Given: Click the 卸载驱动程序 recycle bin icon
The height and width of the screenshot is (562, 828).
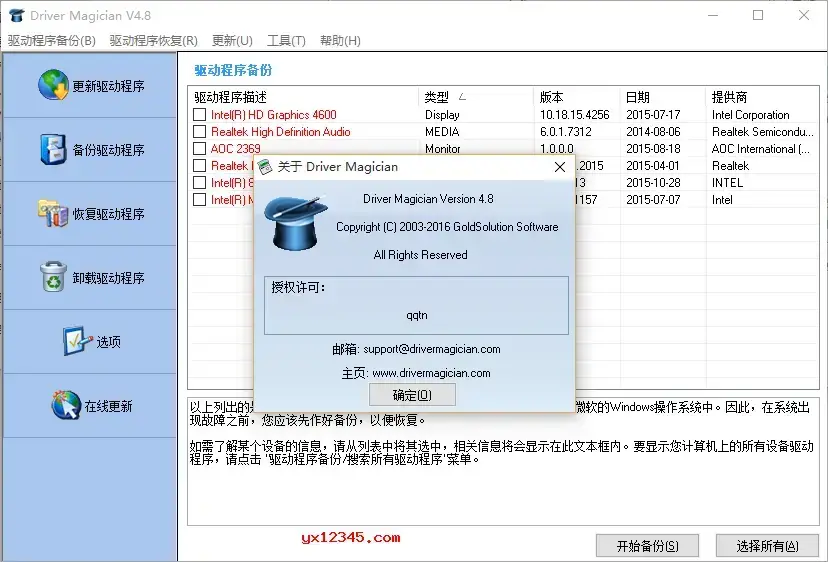Looking at the screenshot, I should click(x=53, y=277).
